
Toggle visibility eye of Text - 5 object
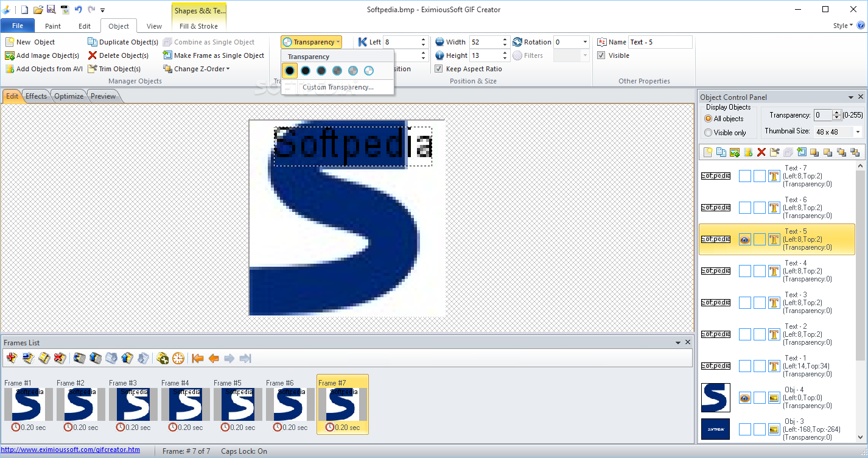745,239
